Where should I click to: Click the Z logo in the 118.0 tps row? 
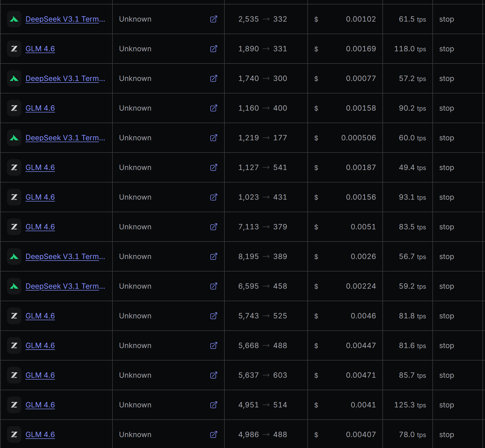tap(14, 49)
